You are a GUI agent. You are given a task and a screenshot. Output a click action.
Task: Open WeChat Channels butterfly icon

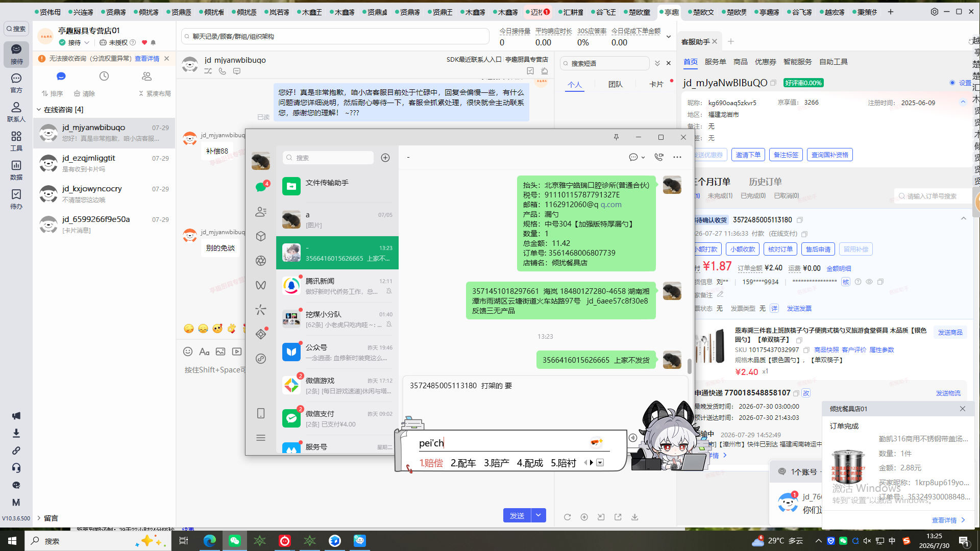coord(261,285)
